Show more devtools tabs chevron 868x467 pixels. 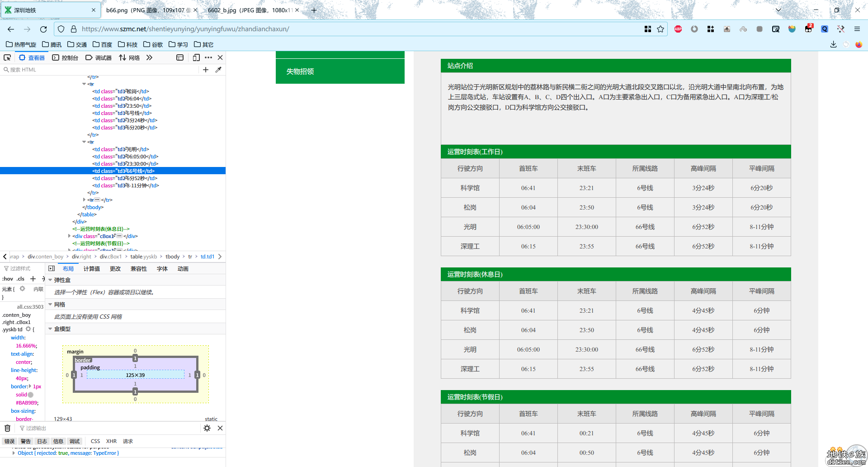[149, 57]
